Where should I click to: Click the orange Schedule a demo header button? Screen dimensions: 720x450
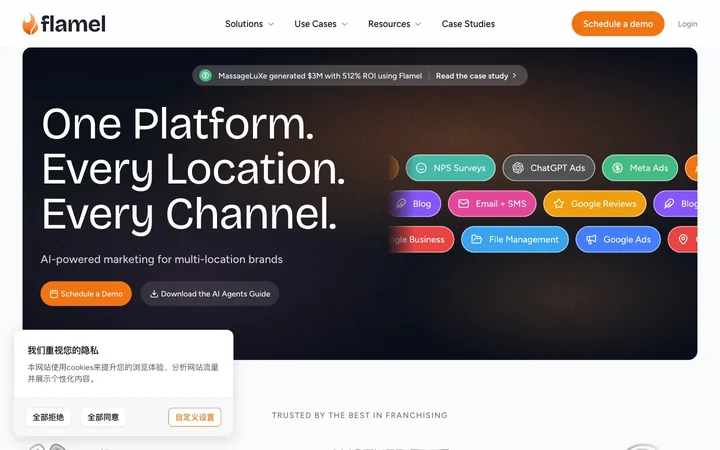click(x=618, y=23)
